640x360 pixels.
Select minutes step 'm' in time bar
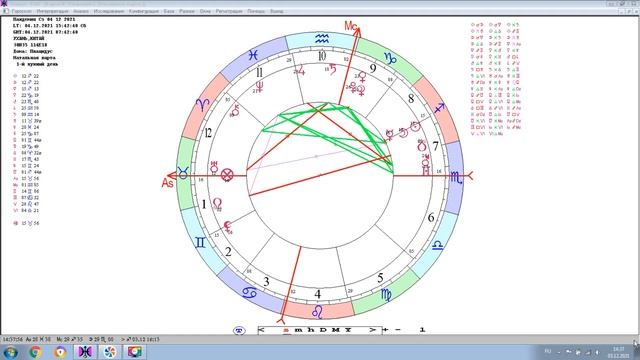click(x=298, y=330)
